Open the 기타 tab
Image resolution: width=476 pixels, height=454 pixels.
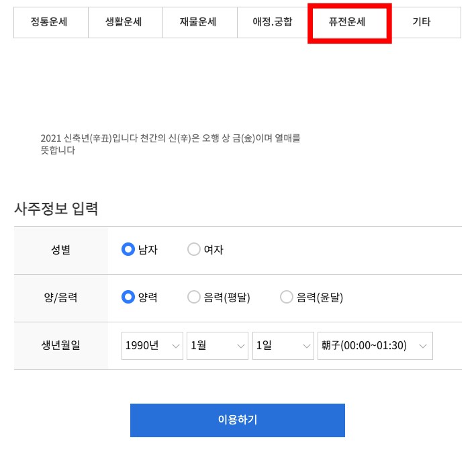422,22
